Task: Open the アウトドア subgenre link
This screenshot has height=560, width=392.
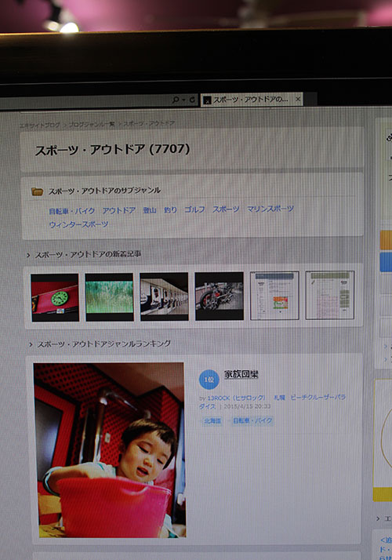Action: [119, 210]
